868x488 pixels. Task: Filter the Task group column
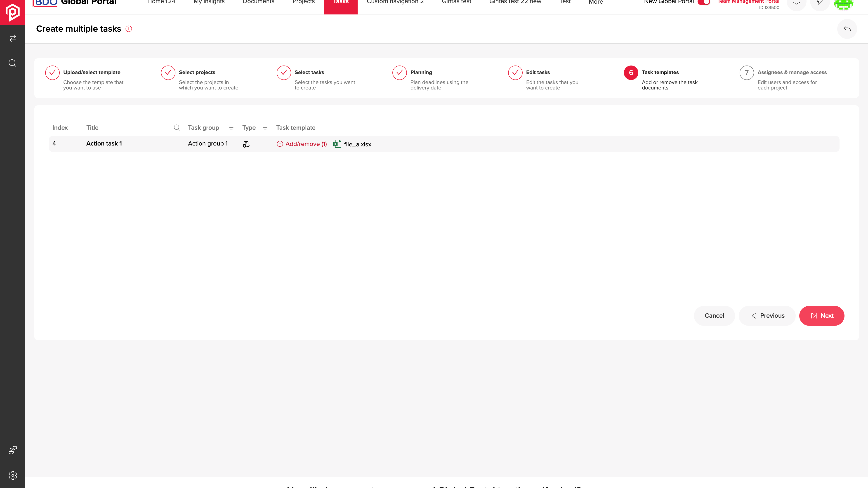point(231,128)
